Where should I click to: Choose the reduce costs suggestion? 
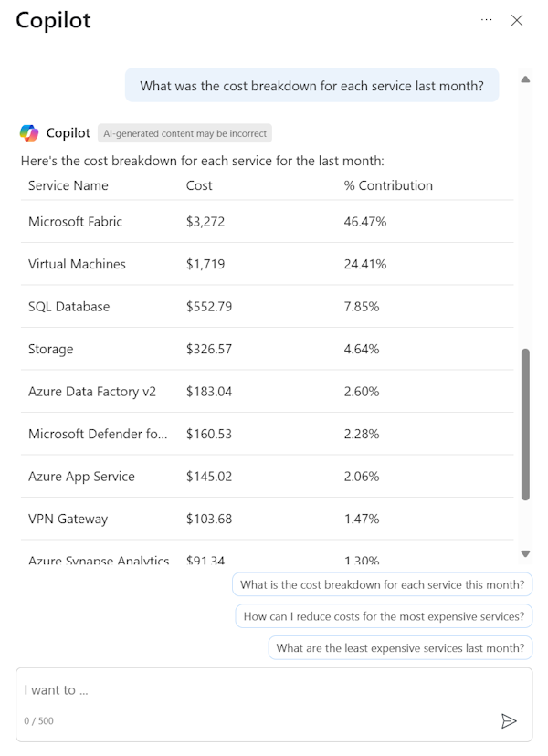[x=384, y=616]
